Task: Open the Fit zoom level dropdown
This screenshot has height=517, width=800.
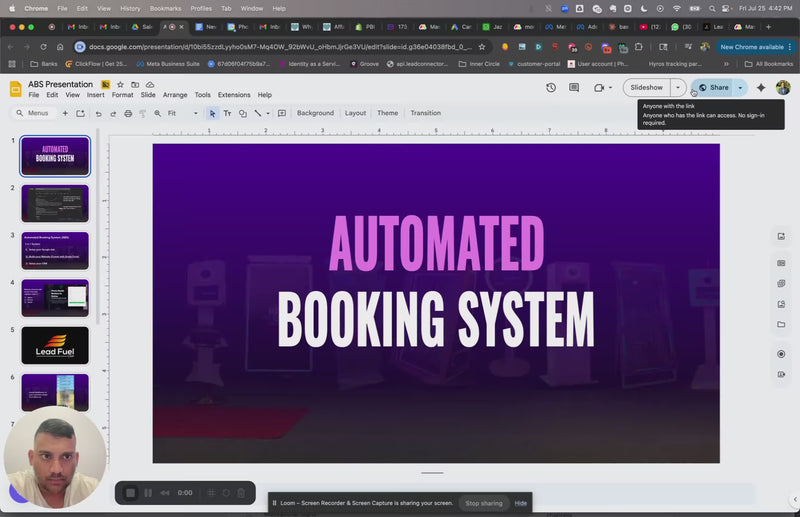Action: click(x=182, y=113)
